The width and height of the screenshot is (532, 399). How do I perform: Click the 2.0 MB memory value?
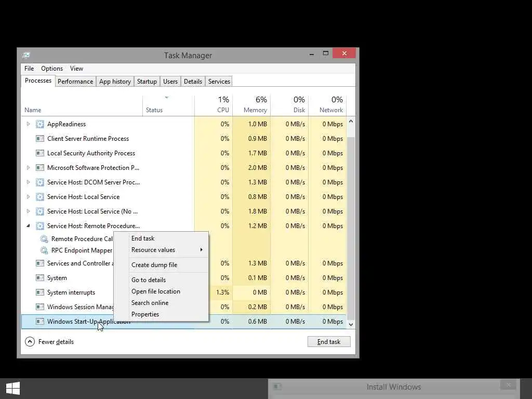tap(258, 168)
